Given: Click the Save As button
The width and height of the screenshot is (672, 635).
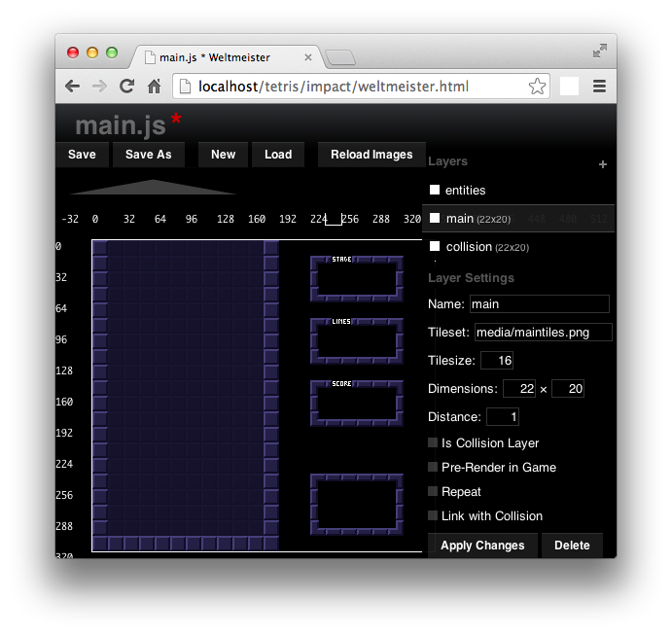Looking at the screenshot, I should pos(148,155).
